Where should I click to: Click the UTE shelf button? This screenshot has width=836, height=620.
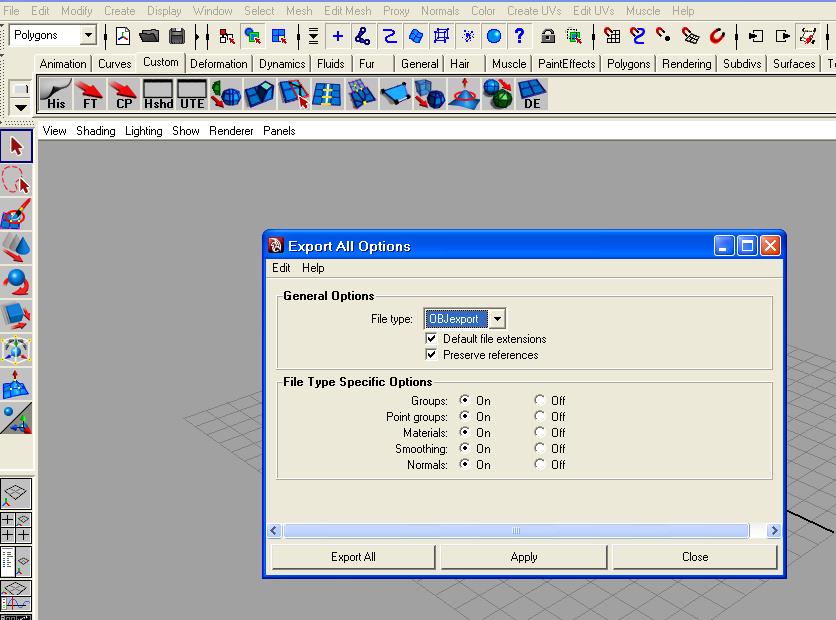pos(192,94)
